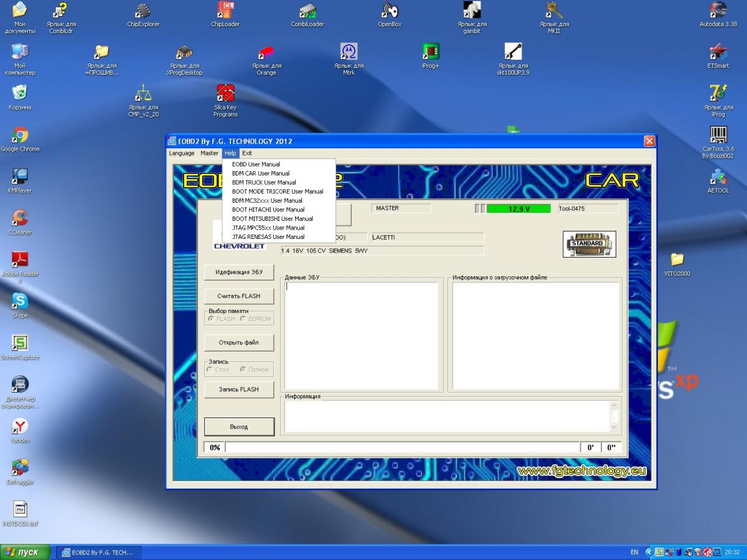
Task: Click EOBD2 taskbar button
Action: click(98, 552)
